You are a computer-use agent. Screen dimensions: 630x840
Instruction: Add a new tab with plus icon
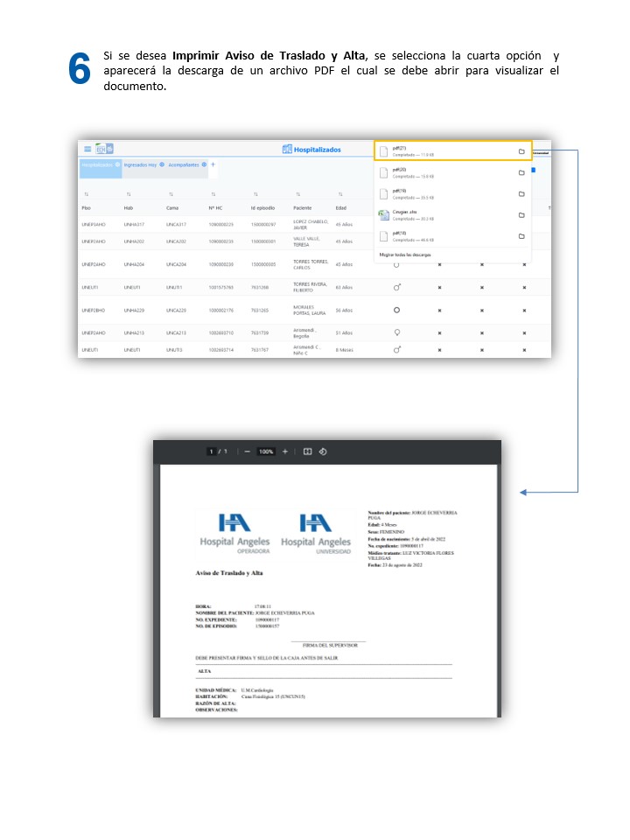213,164
